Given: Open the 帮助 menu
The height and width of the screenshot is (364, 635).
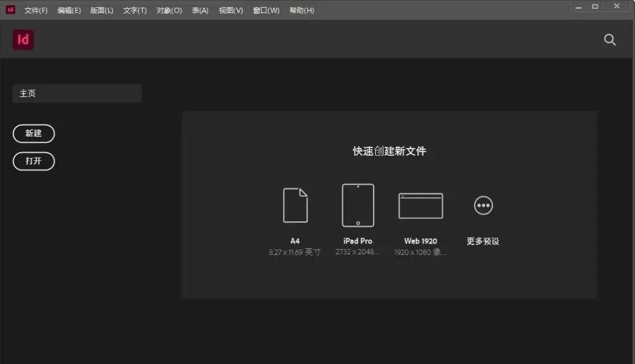Looking at the screenshot, I should pyautogui.click(x=302, y=10).
